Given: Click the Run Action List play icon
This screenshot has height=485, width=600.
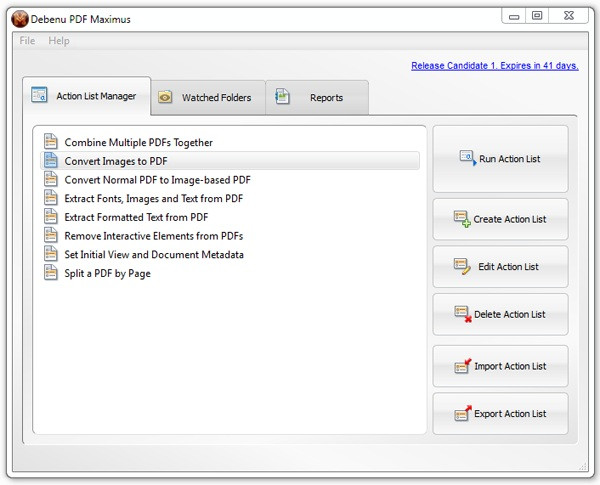Looking at the screenshot, I should [x=468, y=158].
